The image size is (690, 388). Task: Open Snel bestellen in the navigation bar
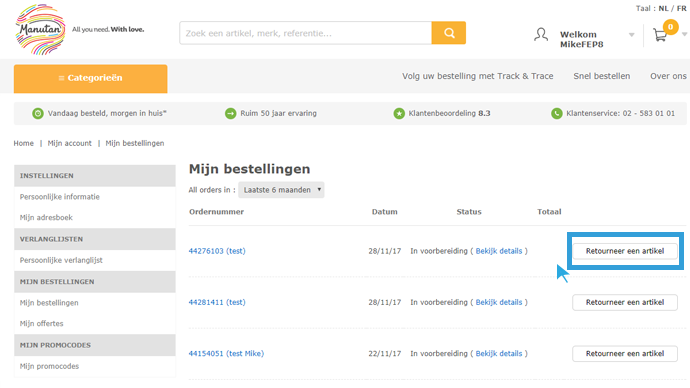coord(602,76)
